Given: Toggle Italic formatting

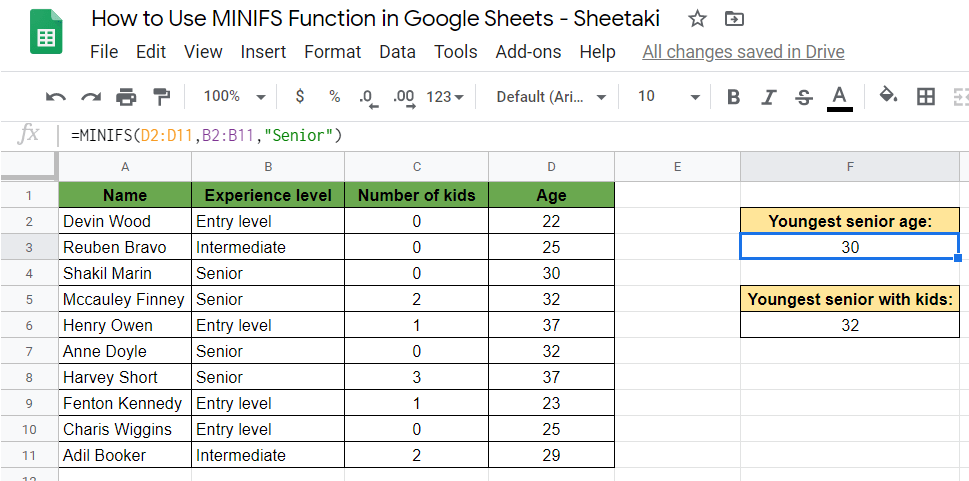Looking at the screenshot, I should [x=769, y=97].
